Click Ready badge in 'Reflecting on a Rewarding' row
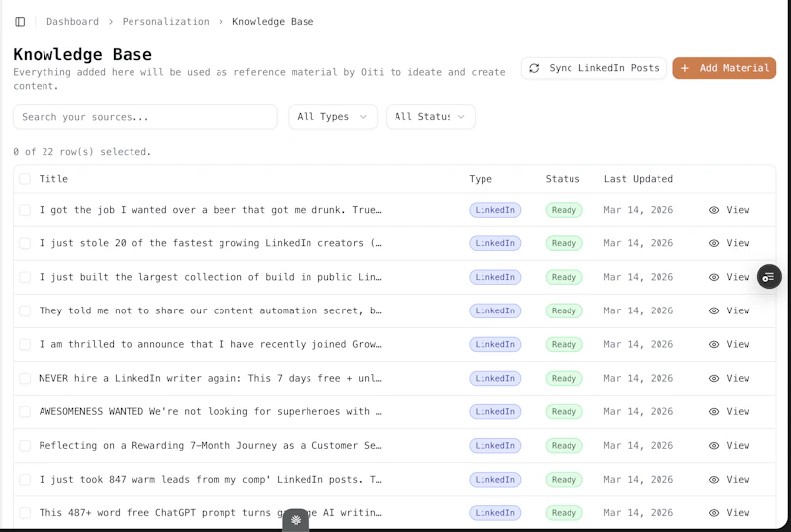The width and height of the screenshot is (791, 532). tap(564, 446)
